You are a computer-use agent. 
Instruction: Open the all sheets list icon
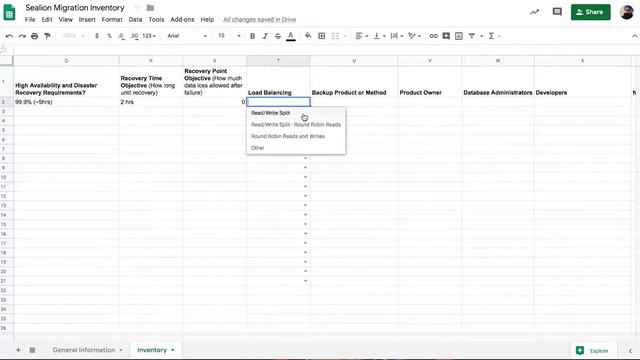point(32,350)
